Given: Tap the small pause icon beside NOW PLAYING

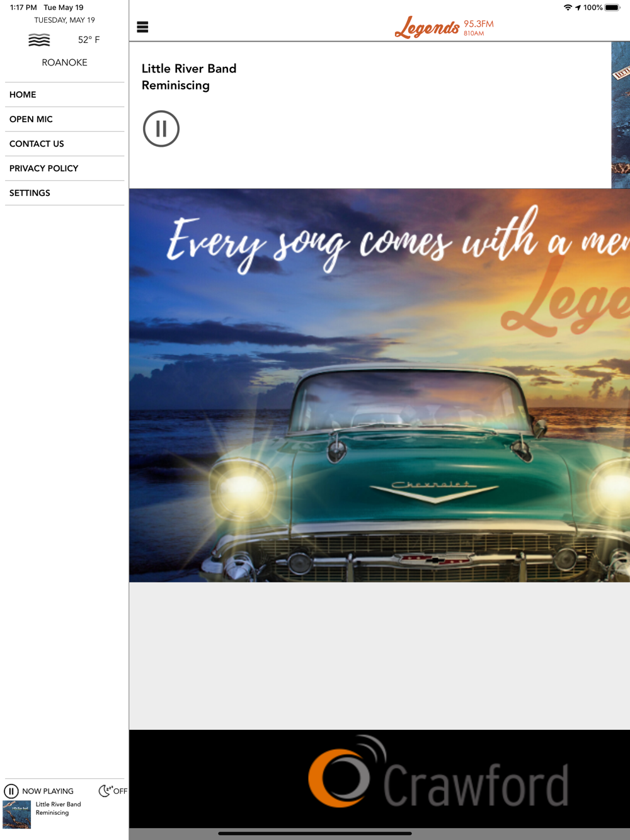Looking at the screenshot, I should [11, 791].
